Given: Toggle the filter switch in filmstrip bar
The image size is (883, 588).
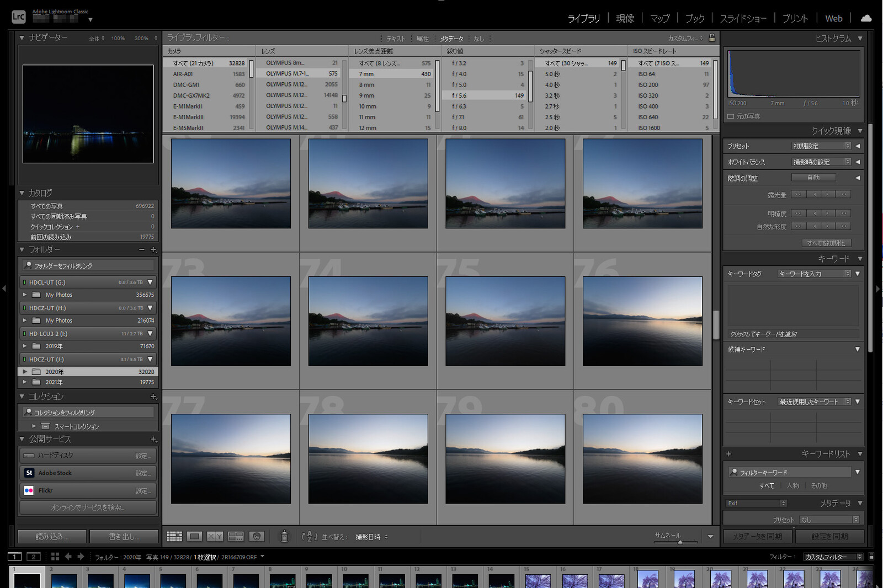Looking at the screenshot, I should (x=871, y=557).
